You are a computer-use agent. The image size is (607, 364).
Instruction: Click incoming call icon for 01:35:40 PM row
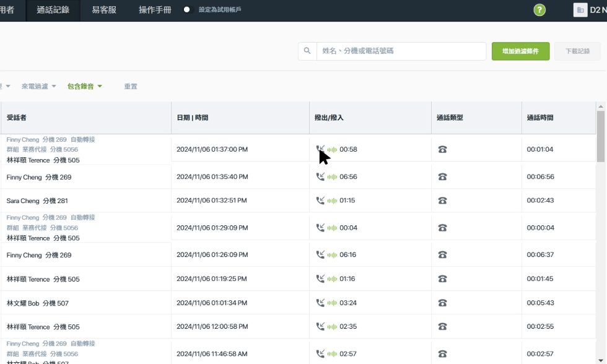[x=320, y=176]
